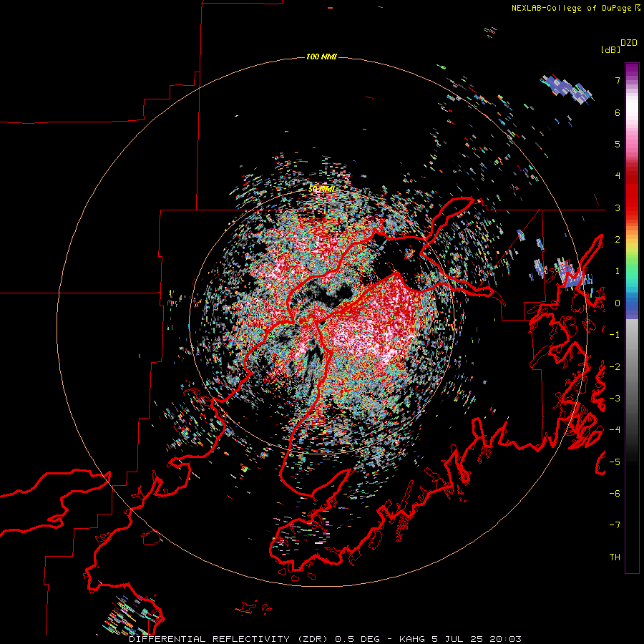Click the "DZD" label above the color scale
Viewport: 644px width, 644px height.
(629, 43)
